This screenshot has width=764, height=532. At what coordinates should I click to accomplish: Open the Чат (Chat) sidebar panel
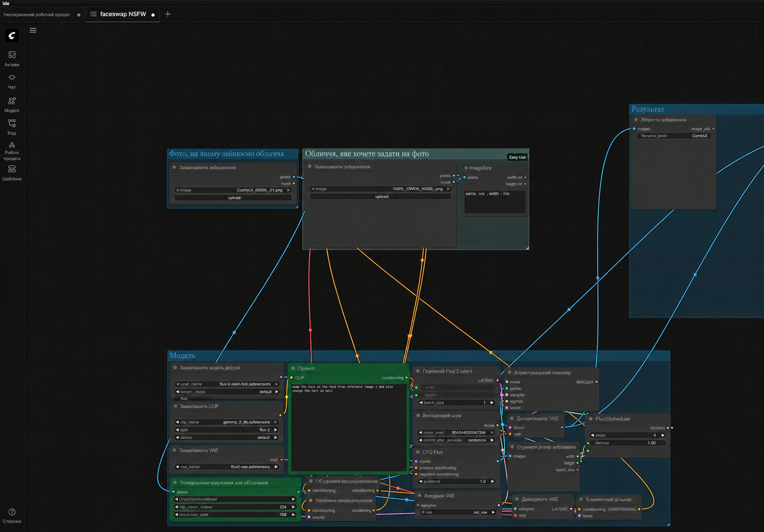[x=12, y=81]
